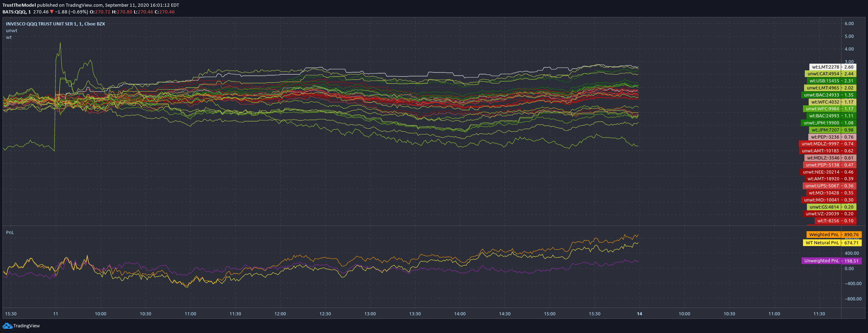Click the unwt:AMT:-10183 label

(820, 151)
